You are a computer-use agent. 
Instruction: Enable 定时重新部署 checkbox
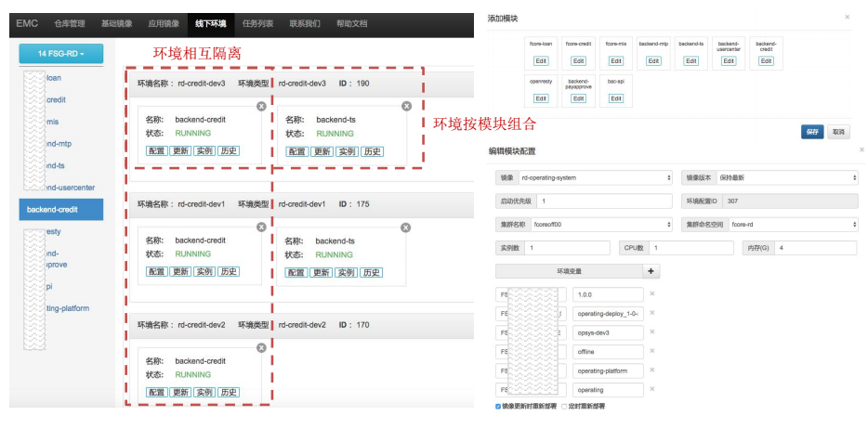coord(563,407)
